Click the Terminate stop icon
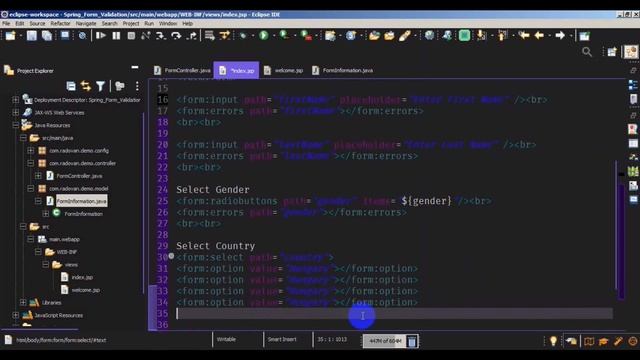This screenshot has width=640, height=360. (131, 36)
